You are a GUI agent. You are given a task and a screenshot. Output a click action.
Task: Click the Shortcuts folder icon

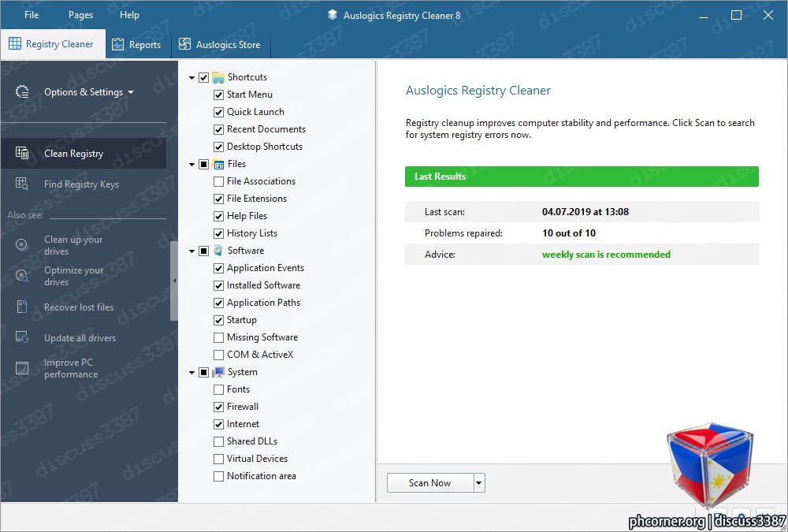(x=218, y=77)
